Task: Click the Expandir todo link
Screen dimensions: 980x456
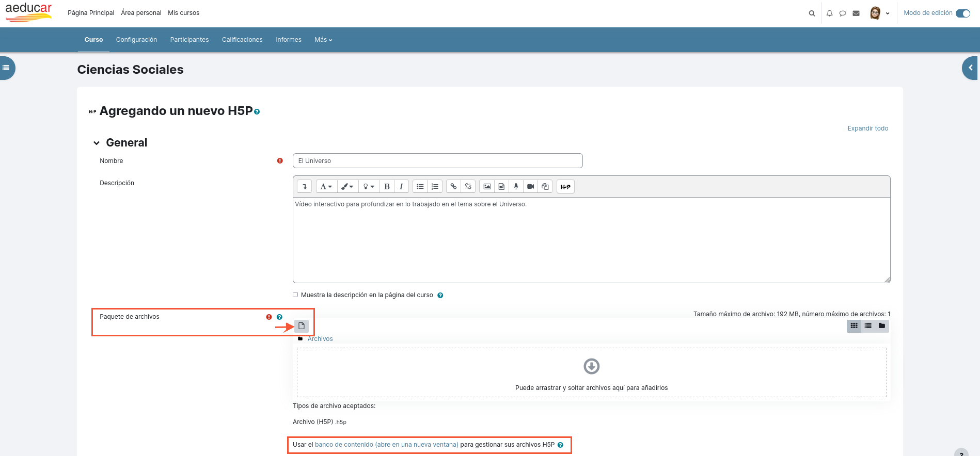Action: coord(868,128)
